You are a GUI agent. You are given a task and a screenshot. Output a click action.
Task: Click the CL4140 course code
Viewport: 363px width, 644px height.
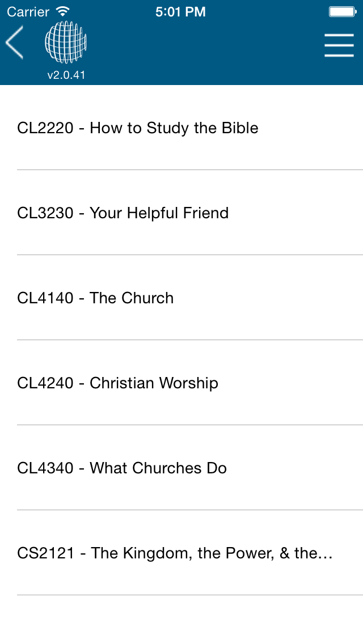click(45, 298)
